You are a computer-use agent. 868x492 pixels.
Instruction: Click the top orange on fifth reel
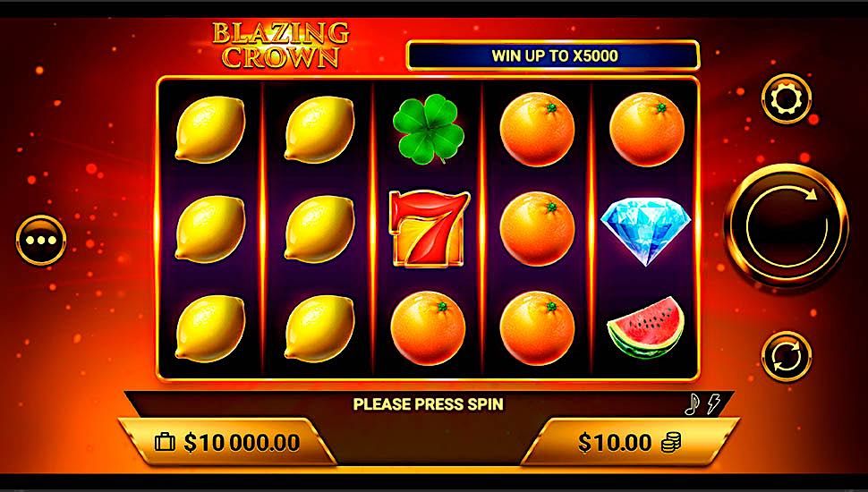pos(647,130)
